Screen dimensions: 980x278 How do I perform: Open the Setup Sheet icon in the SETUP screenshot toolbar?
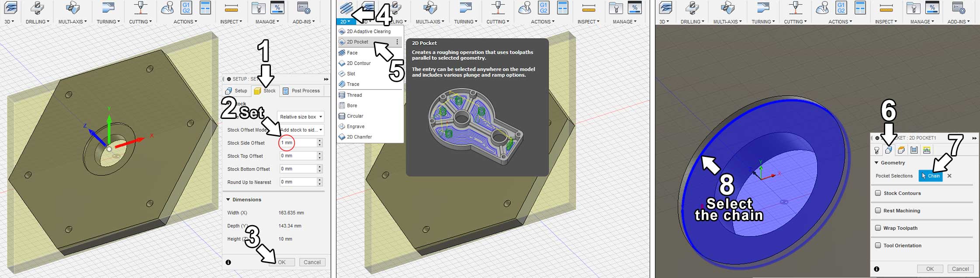tap(205, 7)
